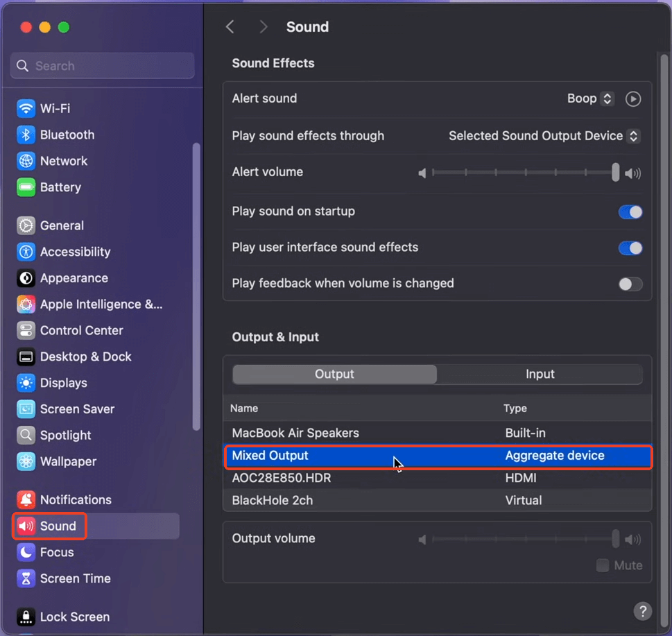Image resolution: width=672 pixels, height=636 pixels.
Task: Enable Play feedback when volume is changed
Action: (630, 284)
